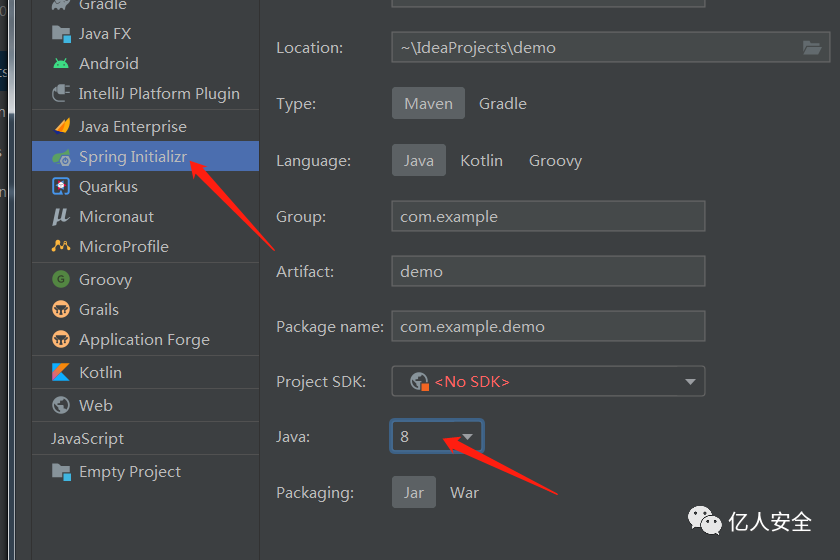
Task: Choose the Micronaut icon in project list
Action: click(x=62, y=217)
